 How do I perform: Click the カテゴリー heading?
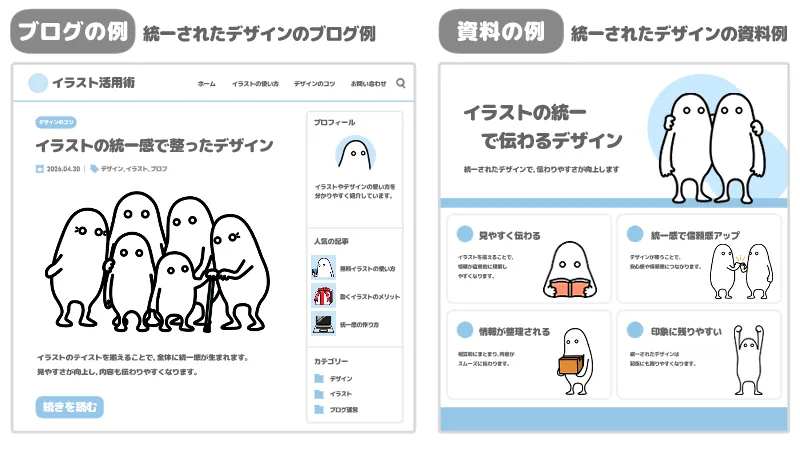tap(331, 361)
